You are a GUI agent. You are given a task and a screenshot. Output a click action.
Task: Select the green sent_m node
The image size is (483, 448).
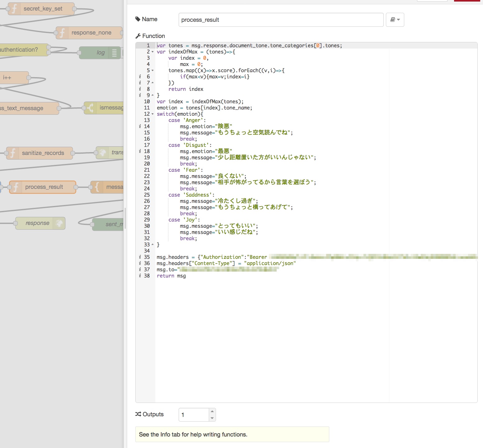[x=108, y=224]
